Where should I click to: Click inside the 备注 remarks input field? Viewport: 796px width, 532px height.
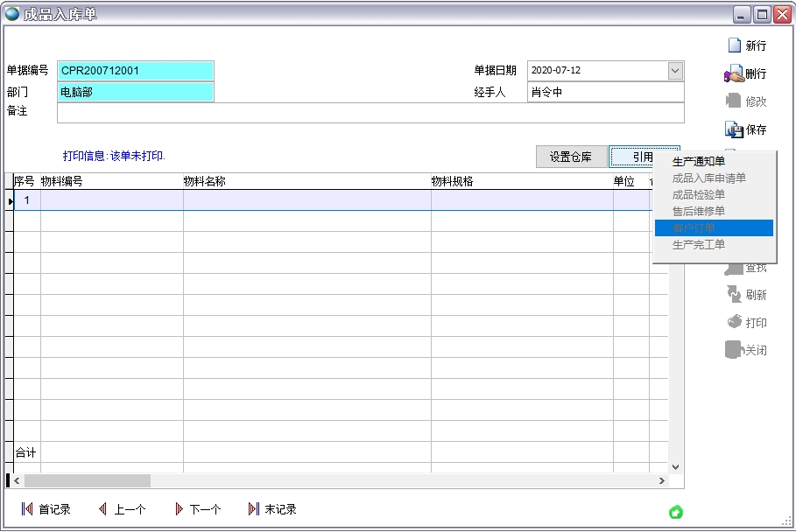click(350, 113)
